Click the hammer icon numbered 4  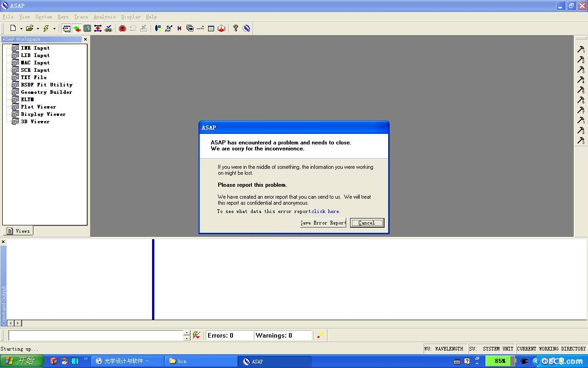click(581, 80)
